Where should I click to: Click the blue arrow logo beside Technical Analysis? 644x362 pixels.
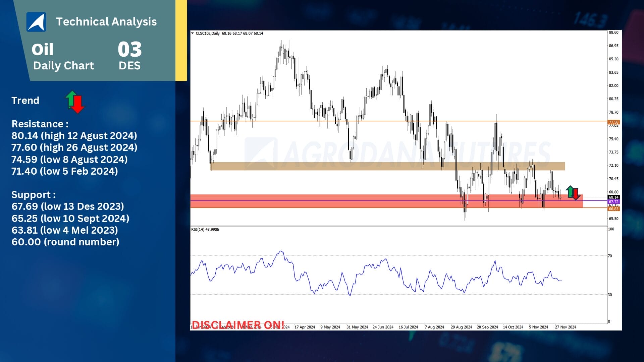tap(36, 22)
